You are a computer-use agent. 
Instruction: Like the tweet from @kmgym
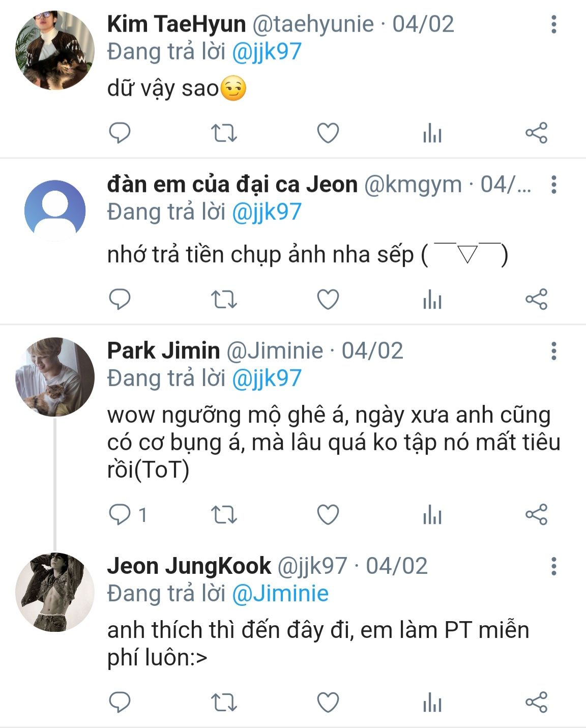328,299
